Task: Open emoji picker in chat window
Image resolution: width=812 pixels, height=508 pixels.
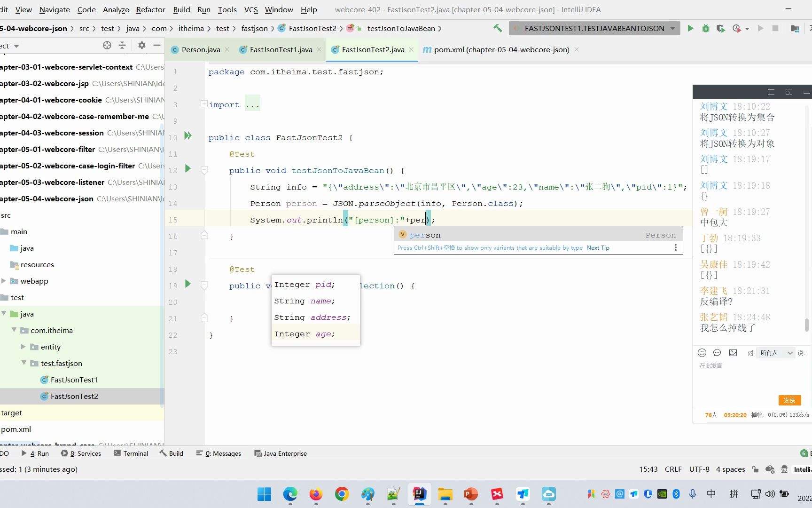Action: pyautogui.click(x=702, y=353)
